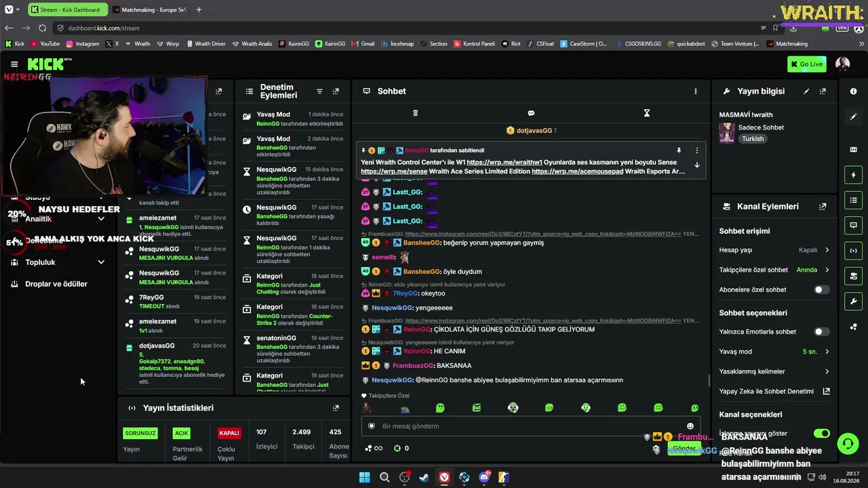Screen dimensions: 868x488
Task: Open Yapay Zeka ile Sohbet Denetimi link
Action: pos(774,391)
